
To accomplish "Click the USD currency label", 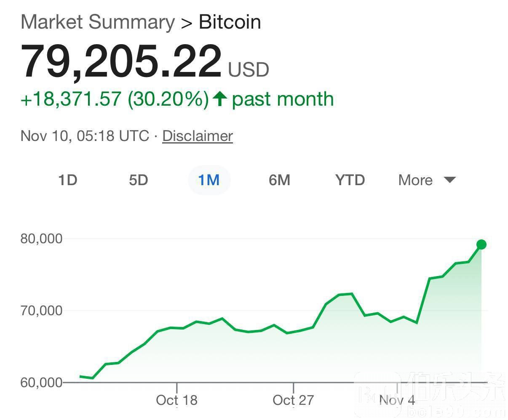I will pyautogui.click(x=248, y=70).
